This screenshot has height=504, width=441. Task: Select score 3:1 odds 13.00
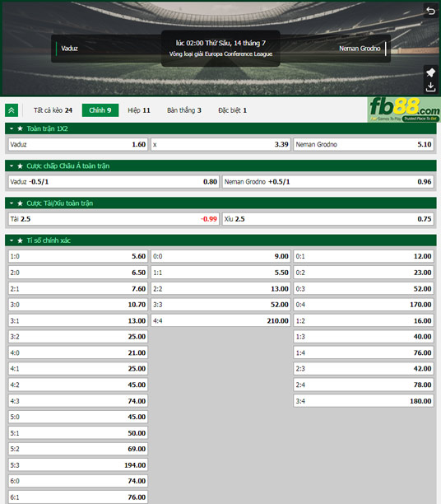pos(77,320)
